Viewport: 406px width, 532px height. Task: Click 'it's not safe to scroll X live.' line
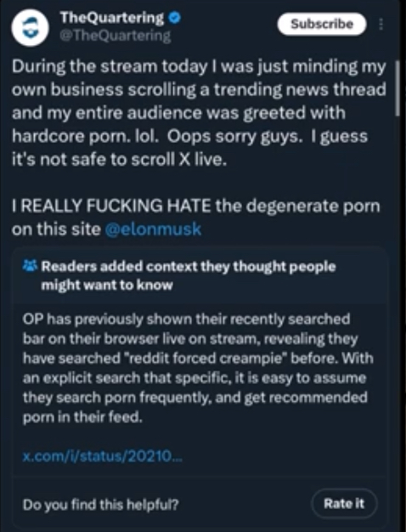tap(119, 160)
